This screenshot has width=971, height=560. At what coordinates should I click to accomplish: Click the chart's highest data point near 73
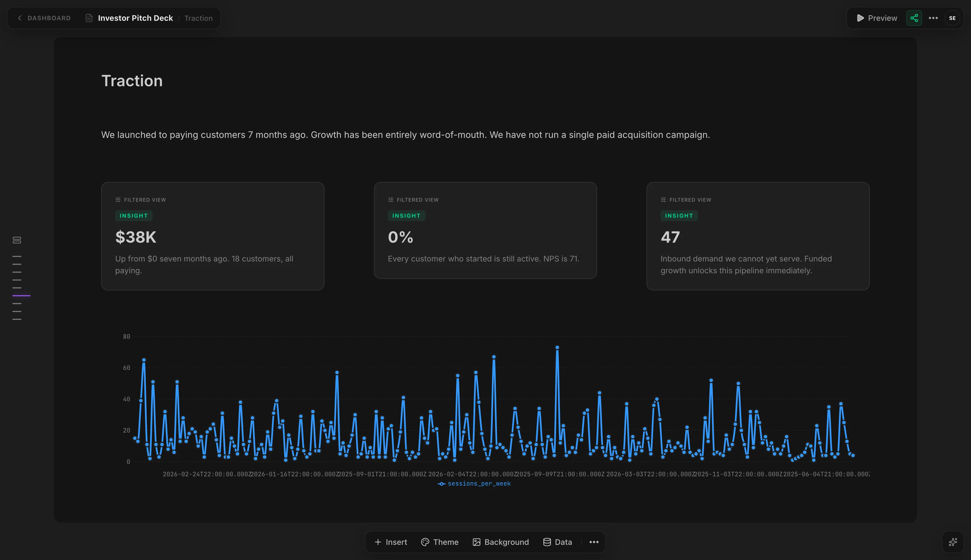557,348
